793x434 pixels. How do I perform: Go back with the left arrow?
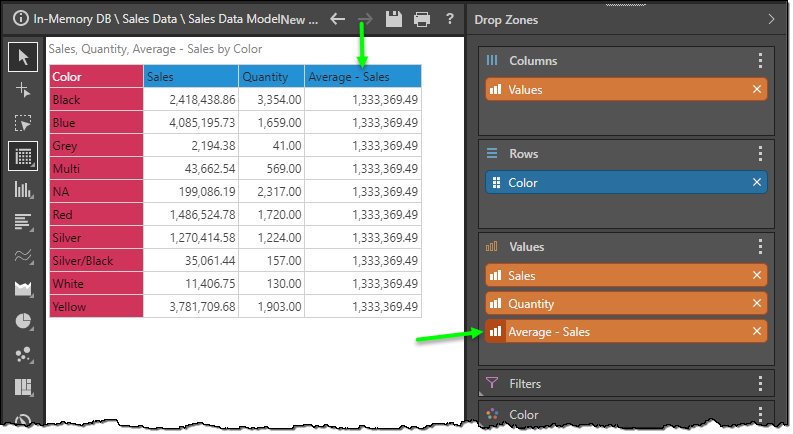coord(338,19)
